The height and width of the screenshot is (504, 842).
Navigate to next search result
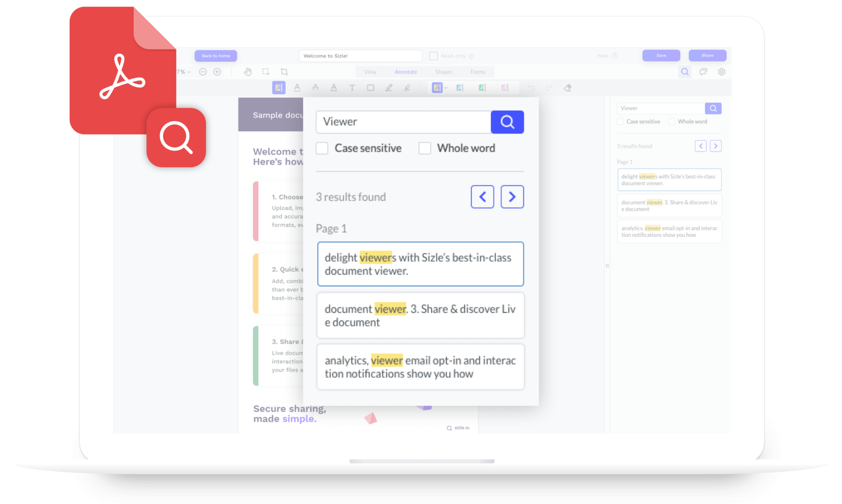[511, 196]
